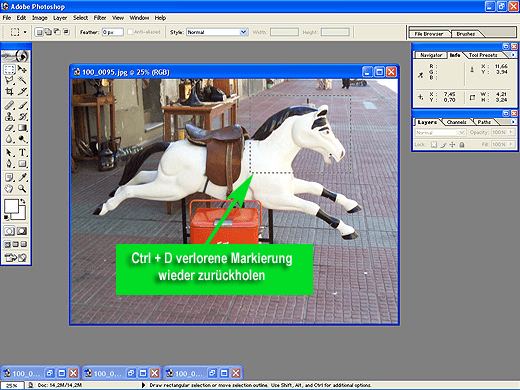Open the layer blend mode dropdown

point(440,132)
